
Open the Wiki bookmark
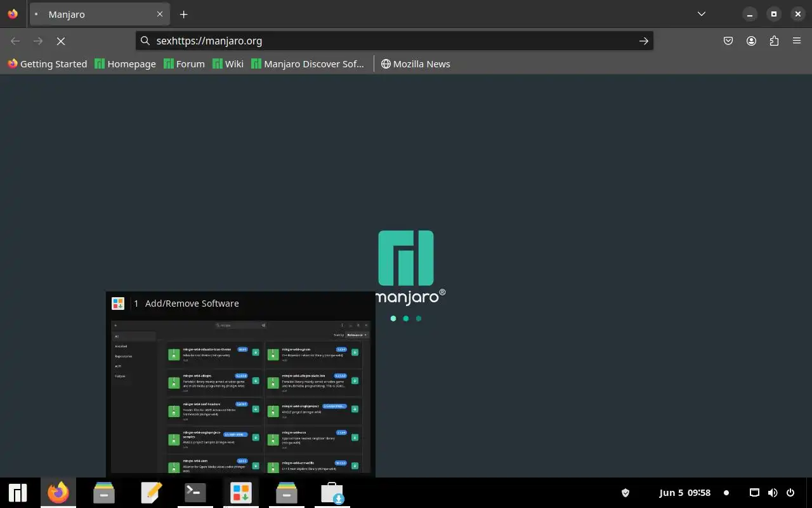pyautogui.click(x=228, y=63)
